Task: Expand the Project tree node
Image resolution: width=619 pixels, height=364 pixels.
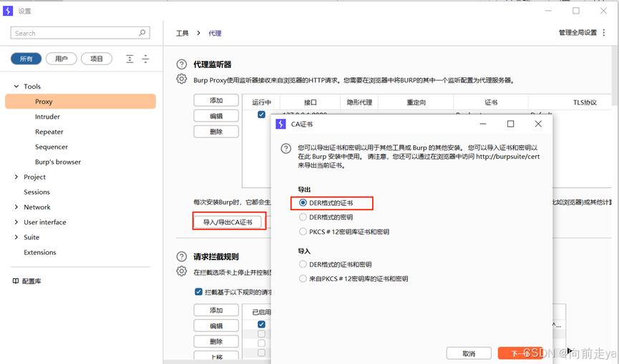Action: coord(16,177)
